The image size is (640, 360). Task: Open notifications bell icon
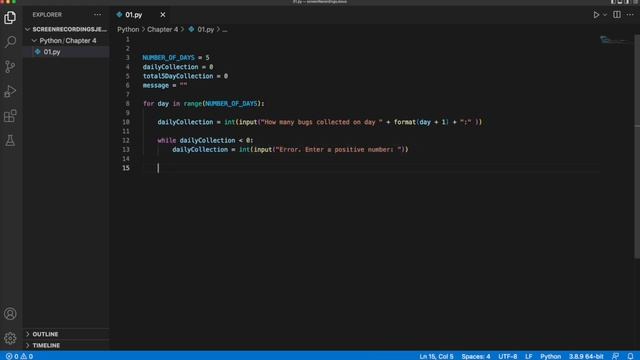click(631, 356)
